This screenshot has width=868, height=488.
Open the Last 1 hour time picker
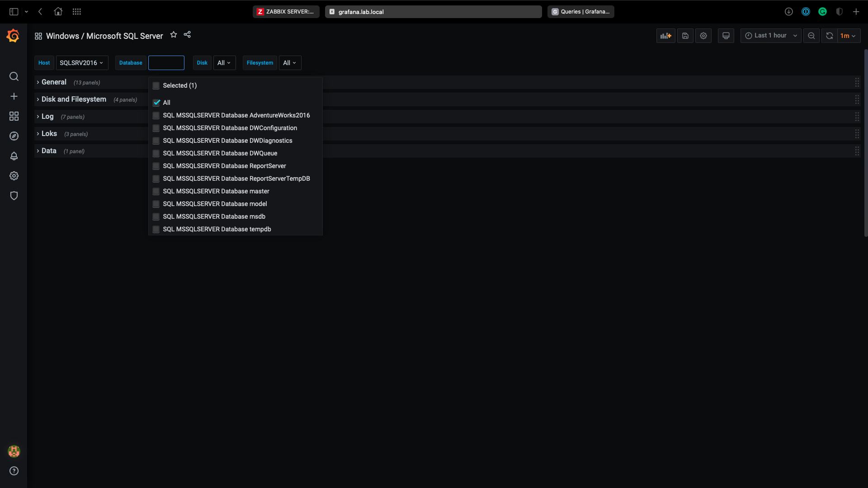coord(770,36)
